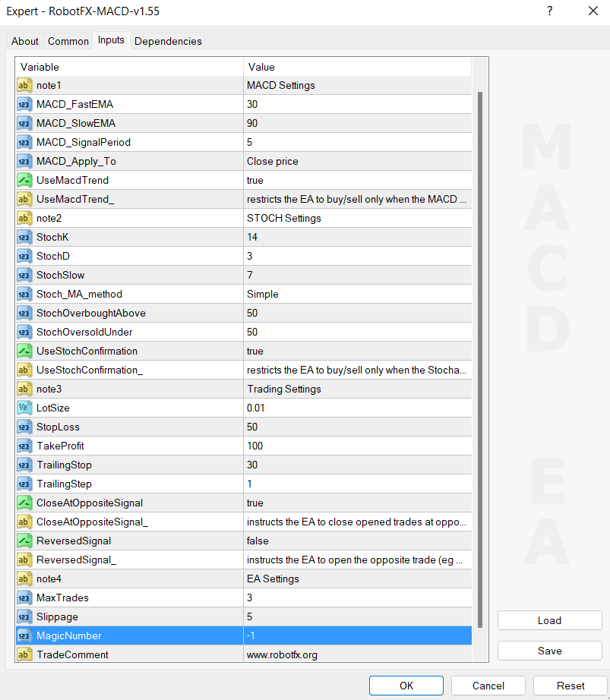The image size is (610, 700).
Task: Switch to the Common tab
Action: point(68,41)
